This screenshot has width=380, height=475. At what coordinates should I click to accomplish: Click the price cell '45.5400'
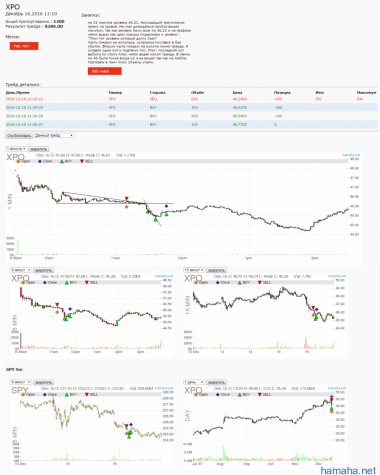click(240, 116)
